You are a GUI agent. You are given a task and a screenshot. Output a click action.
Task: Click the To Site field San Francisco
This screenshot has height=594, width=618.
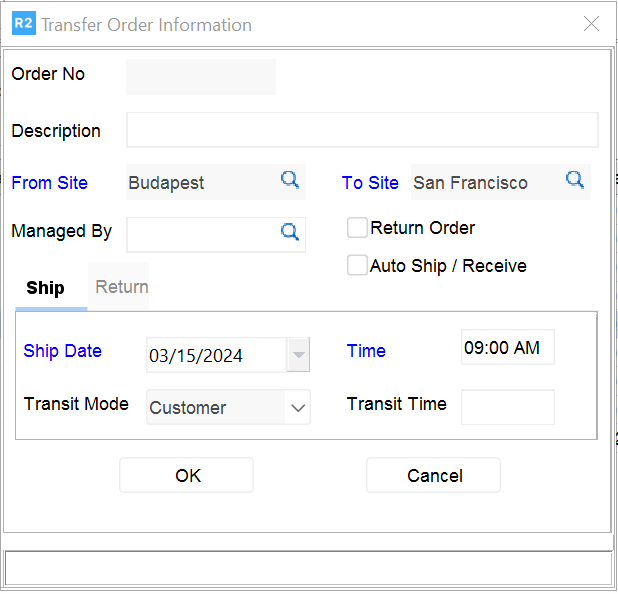(x=485, y=183)
